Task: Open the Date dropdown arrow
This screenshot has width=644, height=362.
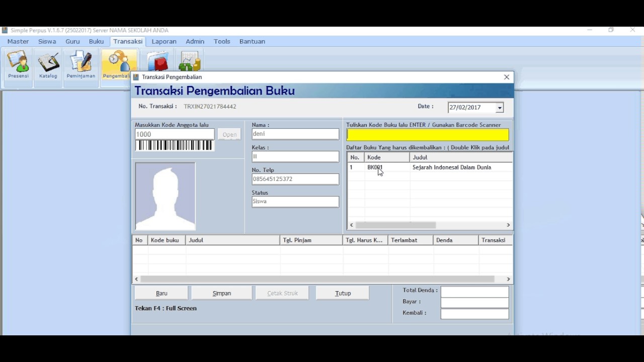Action: (500, 108)
